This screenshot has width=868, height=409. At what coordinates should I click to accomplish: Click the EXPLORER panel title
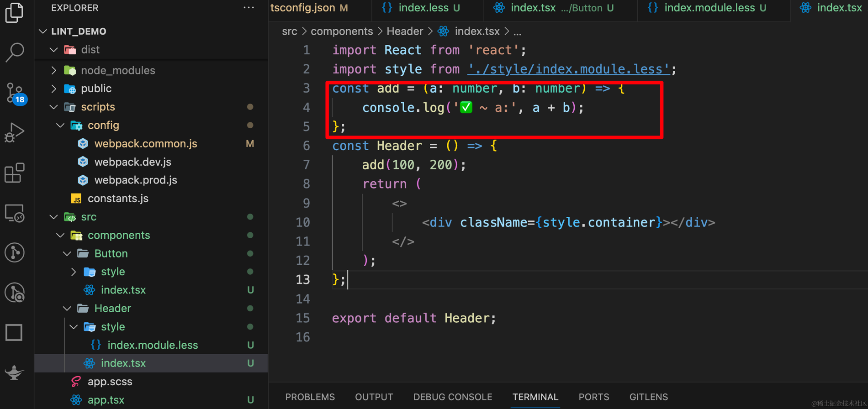pos(74,8)
